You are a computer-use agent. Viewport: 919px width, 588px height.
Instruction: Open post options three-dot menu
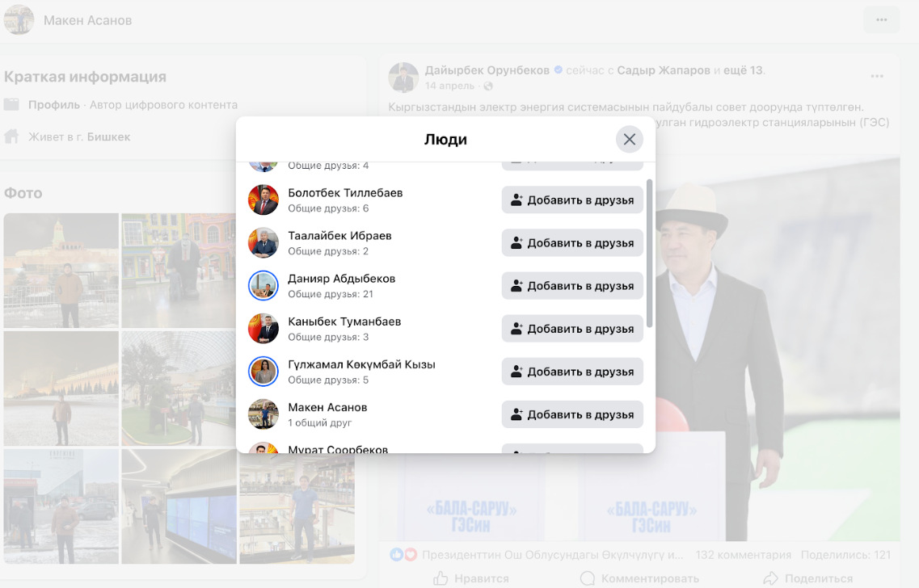(x=877, y=76)
